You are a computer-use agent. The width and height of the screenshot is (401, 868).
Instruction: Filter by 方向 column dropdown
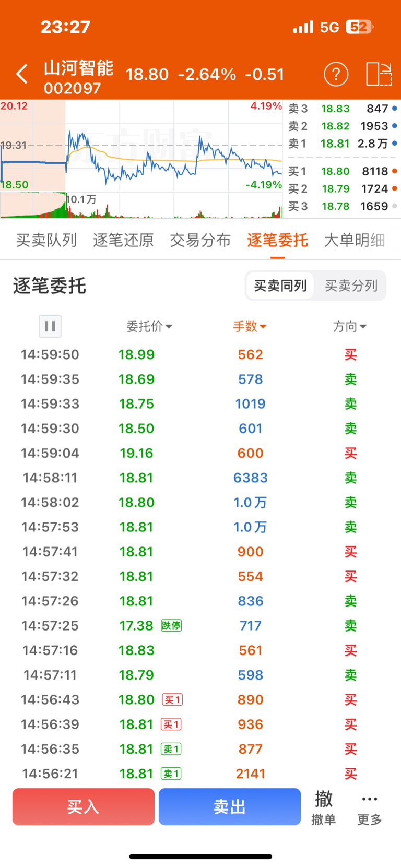(350, 326)
